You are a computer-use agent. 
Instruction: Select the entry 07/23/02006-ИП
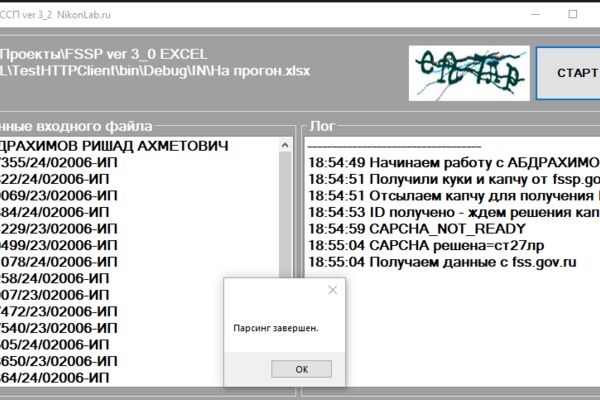(54, 295)
